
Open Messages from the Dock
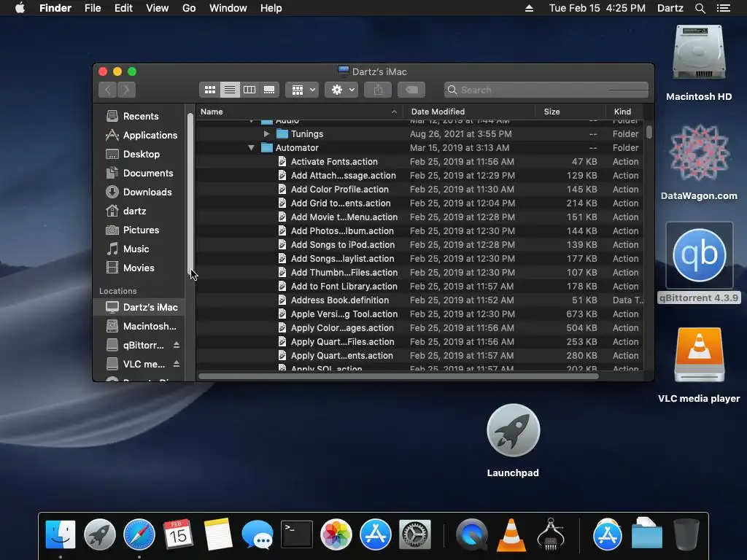[258, 534]
